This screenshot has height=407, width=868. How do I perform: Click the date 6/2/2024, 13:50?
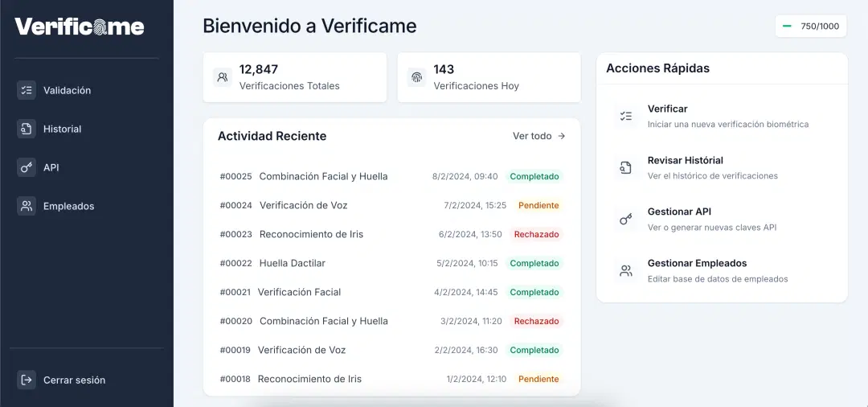tap(470, 234)
